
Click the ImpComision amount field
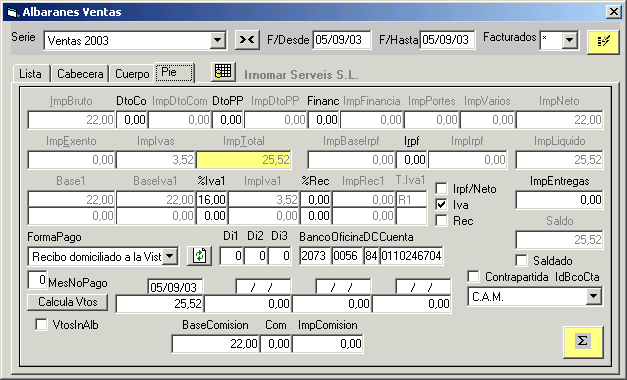[x=327, y=344]
